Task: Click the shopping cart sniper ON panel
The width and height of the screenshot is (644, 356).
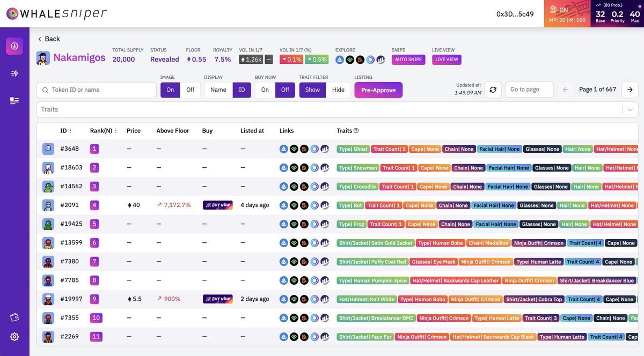Action: point(567,14)
